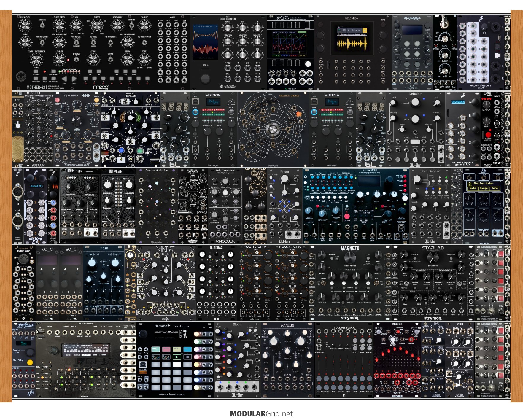The image size is (523, 420).
Task: Select the Muxlicer module
Action: point(398,360)
